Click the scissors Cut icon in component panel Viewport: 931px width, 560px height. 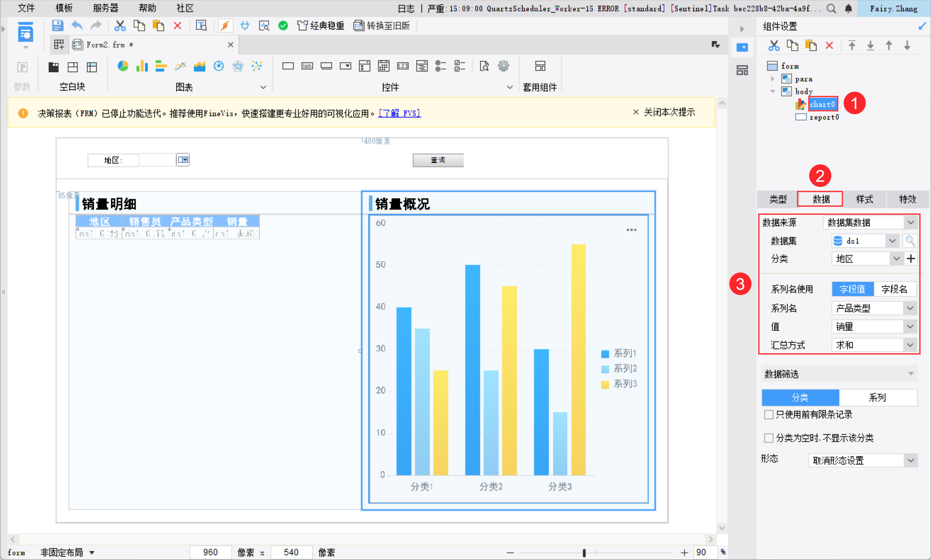774,45
